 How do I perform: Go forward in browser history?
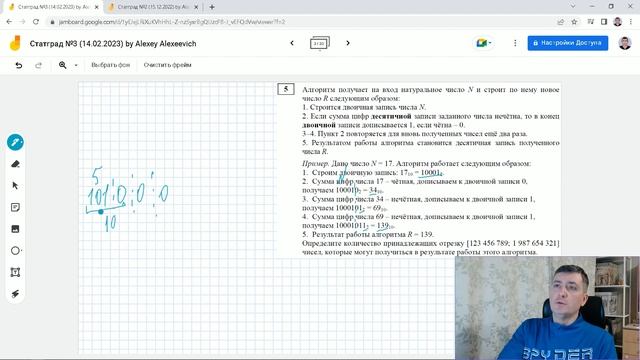coord(22,22)
